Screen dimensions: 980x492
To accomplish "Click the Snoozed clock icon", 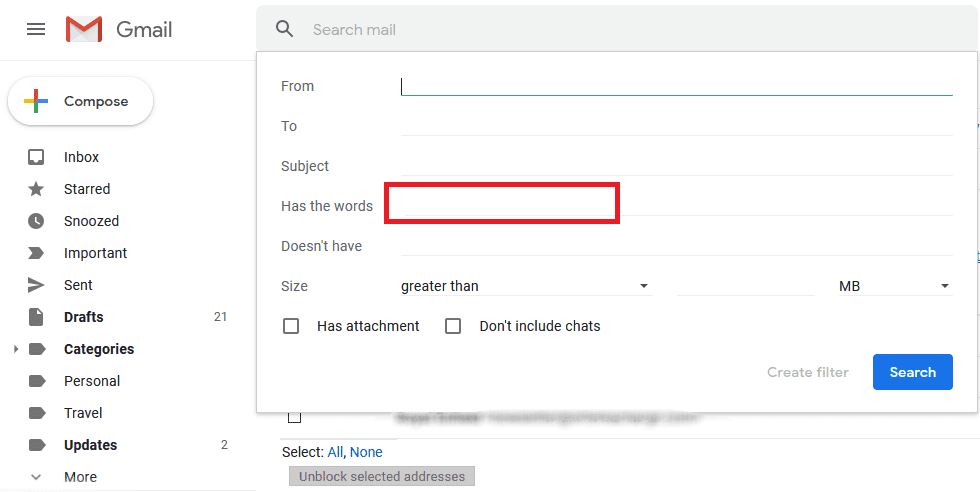I will click(36, 221).
